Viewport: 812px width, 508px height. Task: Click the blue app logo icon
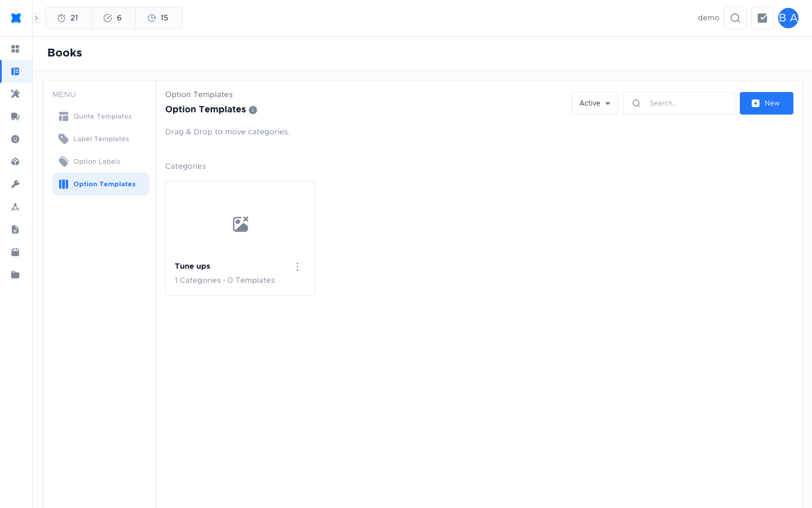(x=16, y=18)
